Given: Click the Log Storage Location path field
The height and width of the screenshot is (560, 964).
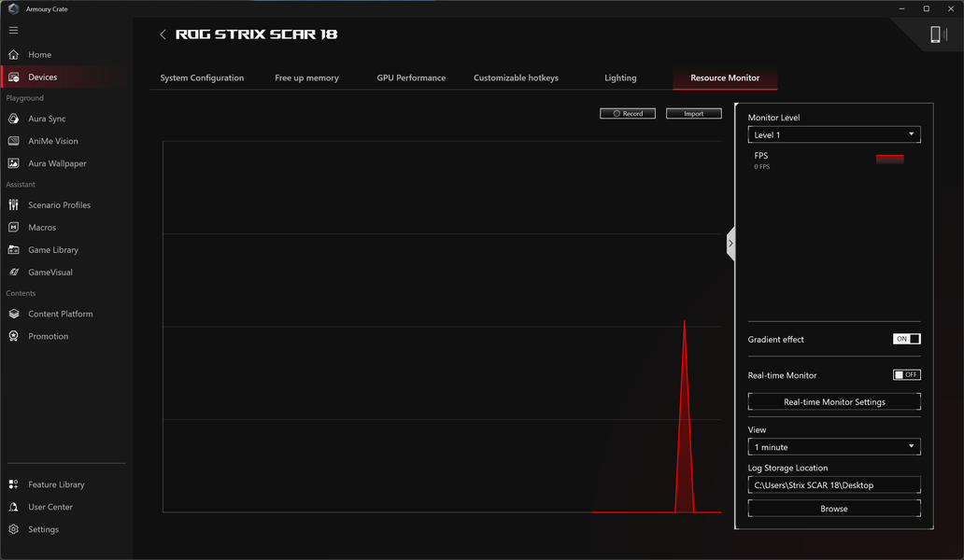Looking at the screenshot, I should pos(833,485).
